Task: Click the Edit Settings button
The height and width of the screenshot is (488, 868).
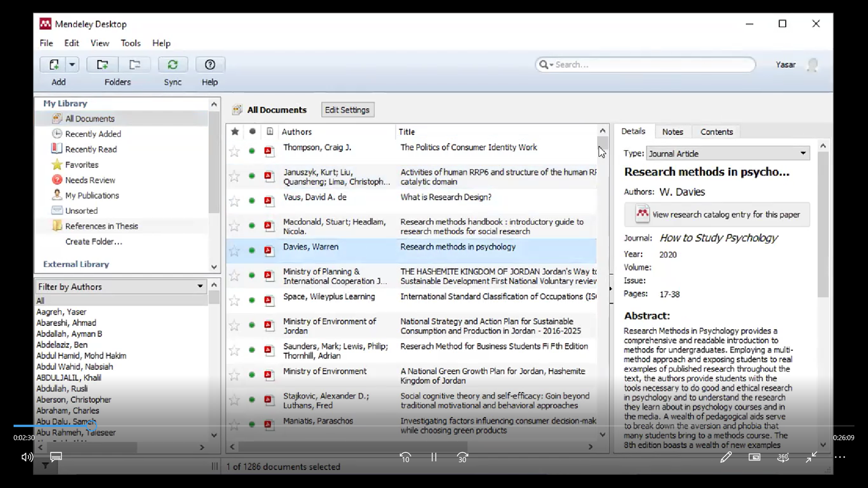Action: pos(347,110)
